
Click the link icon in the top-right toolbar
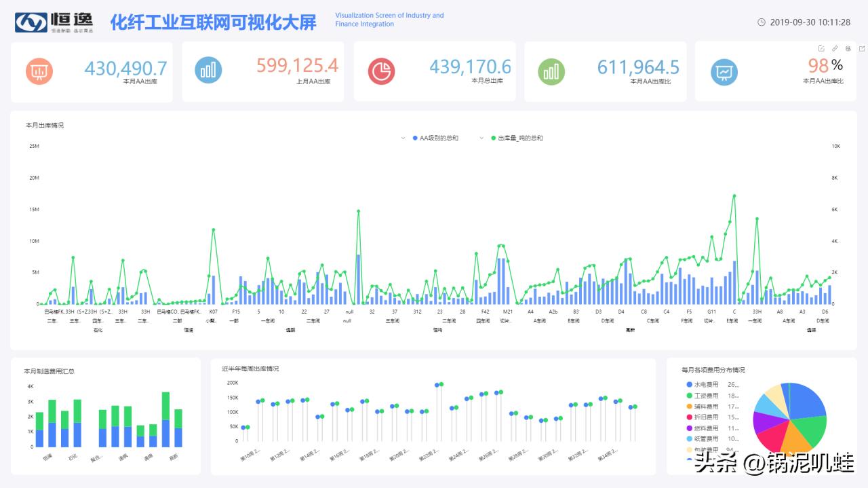pos(835,48)
